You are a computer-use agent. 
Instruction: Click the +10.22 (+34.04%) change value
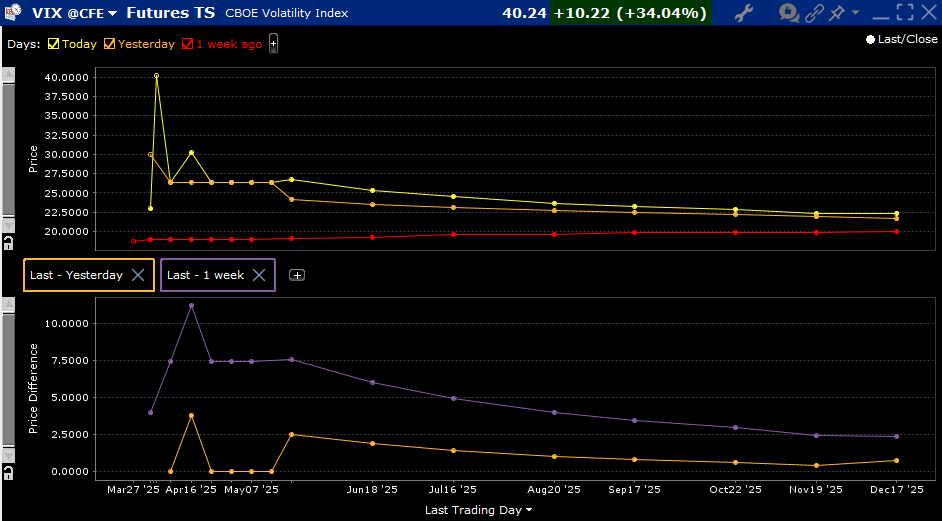[x=630, y=13]
